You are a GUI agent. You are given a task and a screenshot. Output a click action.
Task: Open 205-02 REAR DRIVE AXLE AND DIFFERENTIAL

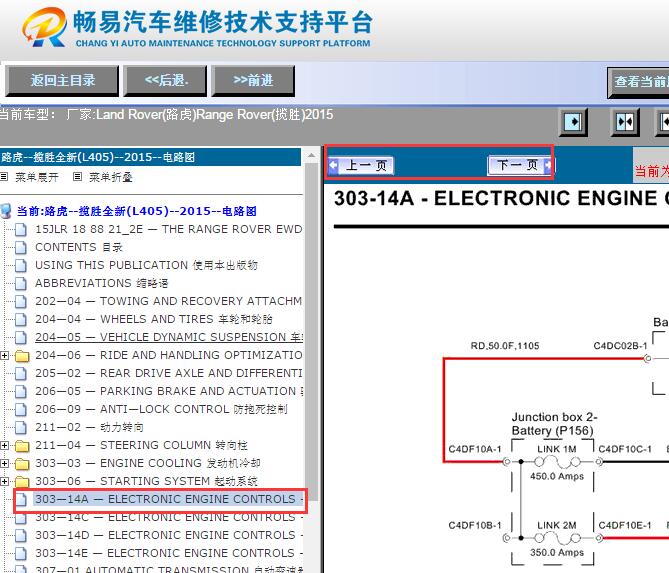[169, 373]
